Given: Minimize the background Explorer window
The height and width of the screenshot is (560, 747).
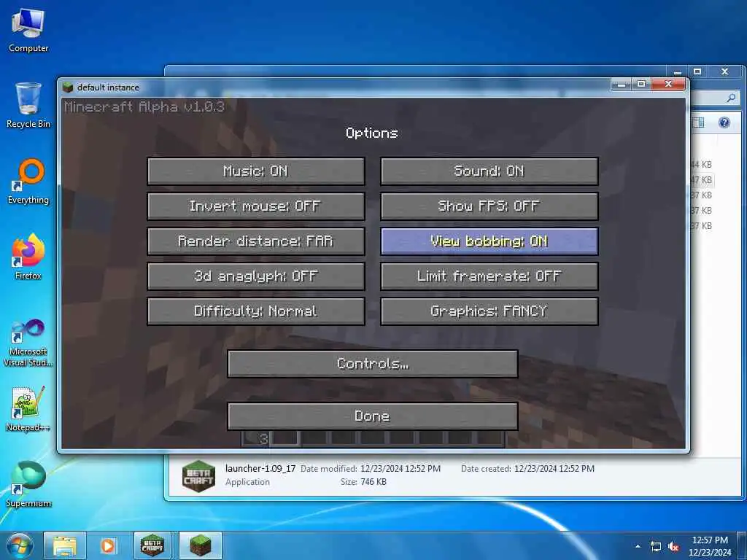Looking at the screenshot, I should [678, 71].
